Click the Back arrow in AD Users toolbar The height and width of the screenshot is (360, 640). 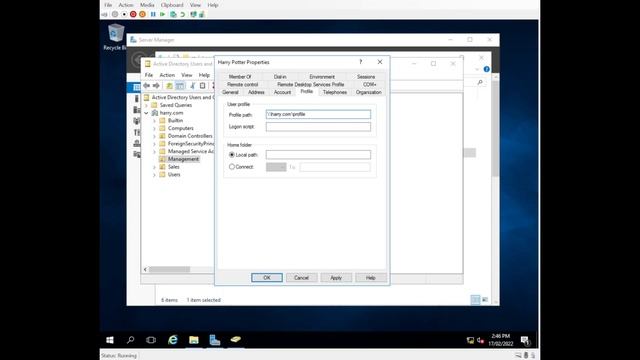147,86
